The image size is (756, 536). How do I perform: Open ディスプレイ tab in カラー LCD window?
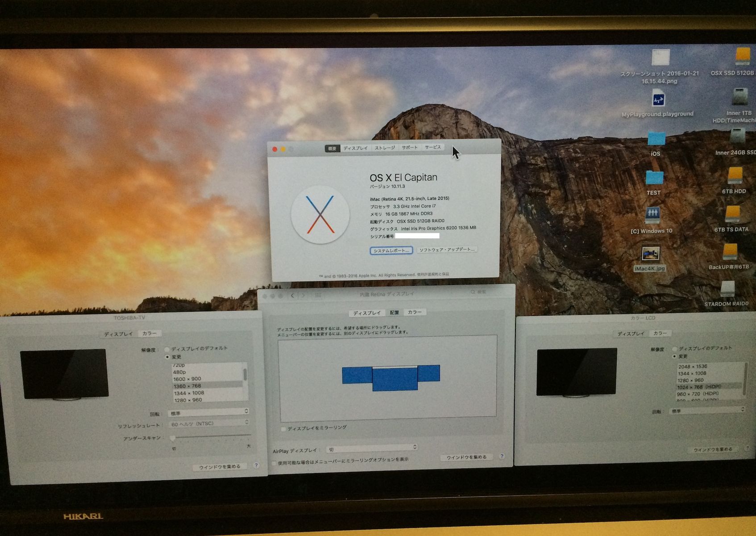pyautogui.click(x=631, y=334)
